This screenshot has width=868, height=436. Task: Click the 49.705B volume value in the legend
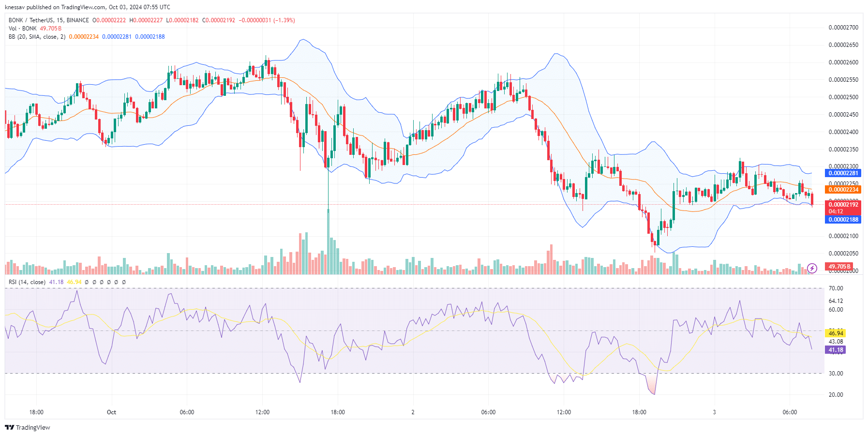pyautogui.click(x=51, y=29)
